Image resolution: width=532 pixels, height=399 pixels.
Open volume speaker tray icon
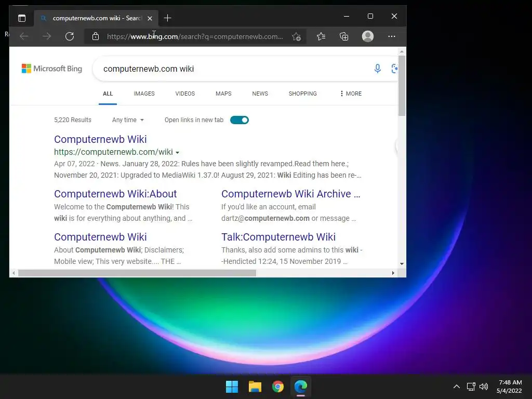[x=484, y=387]
